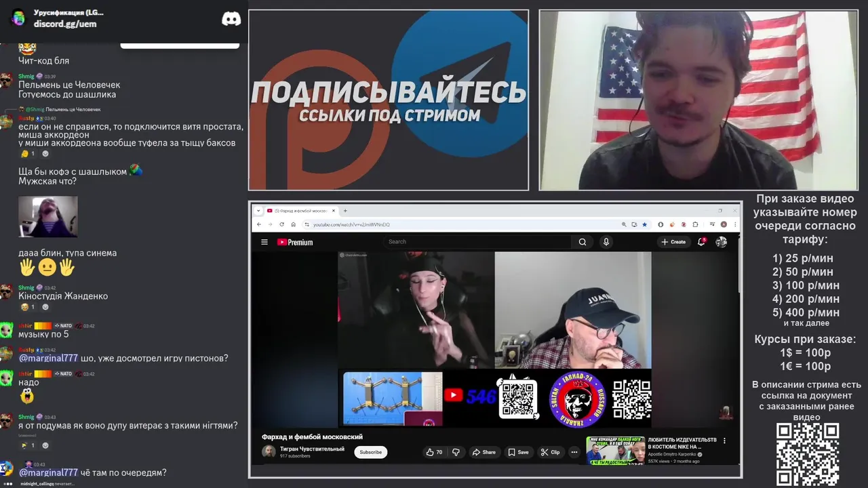The width and height of the screenshot is (868, 488).
Task: Click the Chrome profile avatar
Action: coord(724,224)
